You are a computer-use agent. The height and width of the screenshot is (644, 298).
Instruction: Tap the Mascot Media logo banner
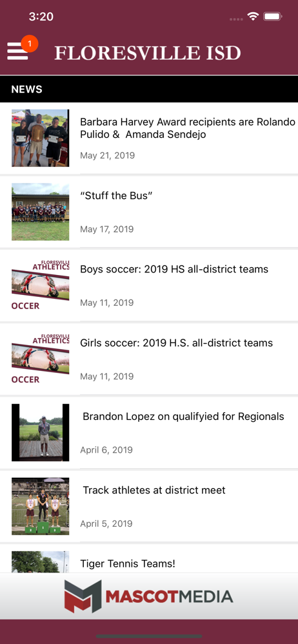tap(149, 596)
